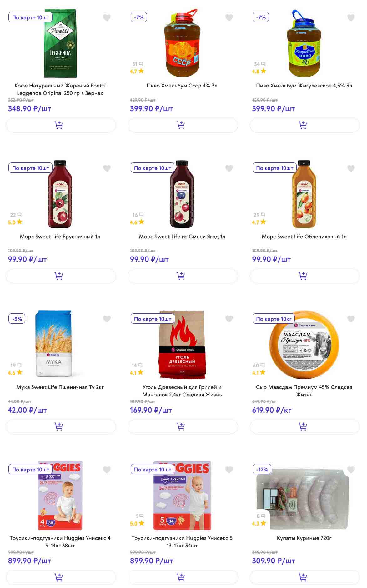Click the -12% discount badge on Купаты
The width and height of the screenshot is (367, 588).
pos(262,470)
